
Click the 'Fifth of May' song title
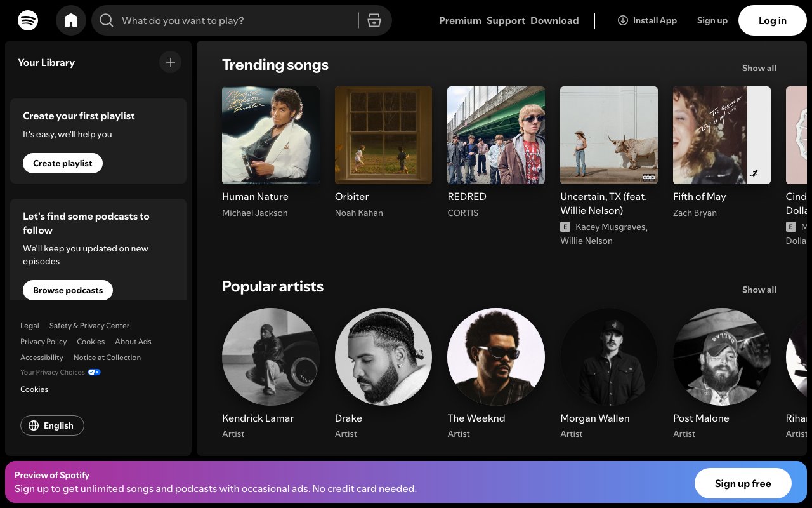click(699, 197)
